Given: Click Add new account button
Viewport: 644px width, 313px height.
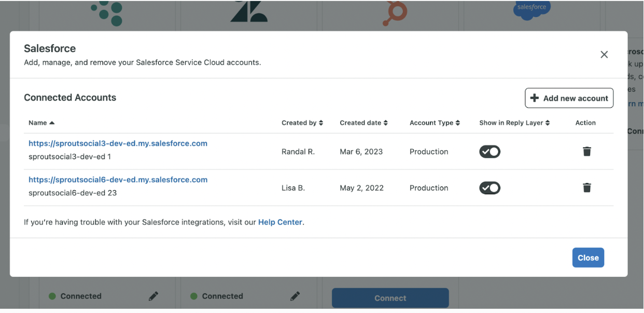Looking at the screenshot, I should (569, 98).
